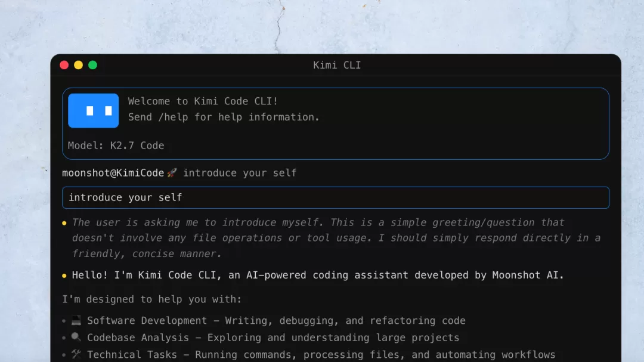
Task: Click the yellow minimize window button
Action: pyautogui.click(x=79, y=65)
